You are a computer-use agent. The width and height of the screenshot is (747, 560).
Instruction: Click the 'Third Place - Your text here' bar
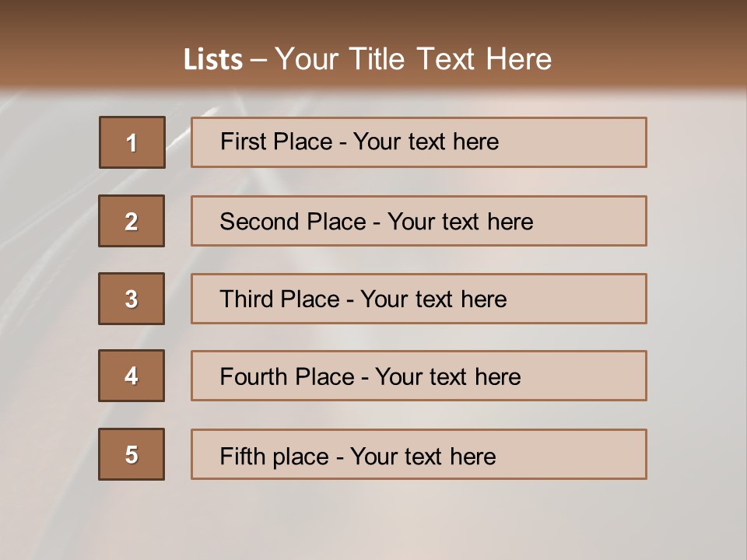419,299
